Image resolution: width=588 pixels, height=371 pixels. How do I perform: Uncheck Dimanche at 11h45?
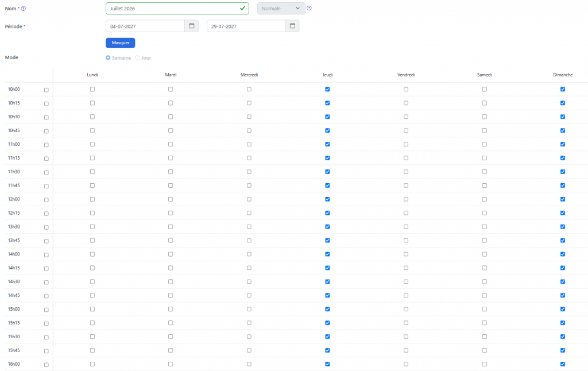[563, 185]
